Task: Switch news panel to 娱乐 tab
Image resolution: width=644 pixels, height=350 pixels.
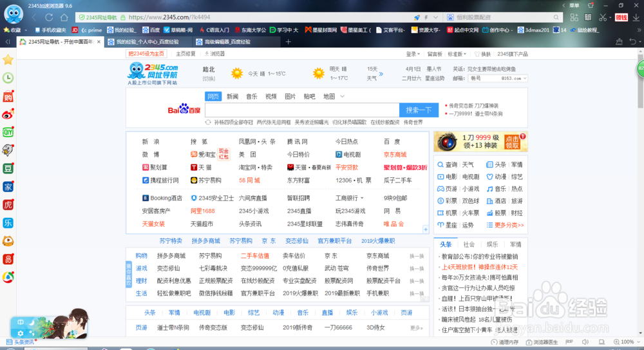Action: click(x=492, y=244)
